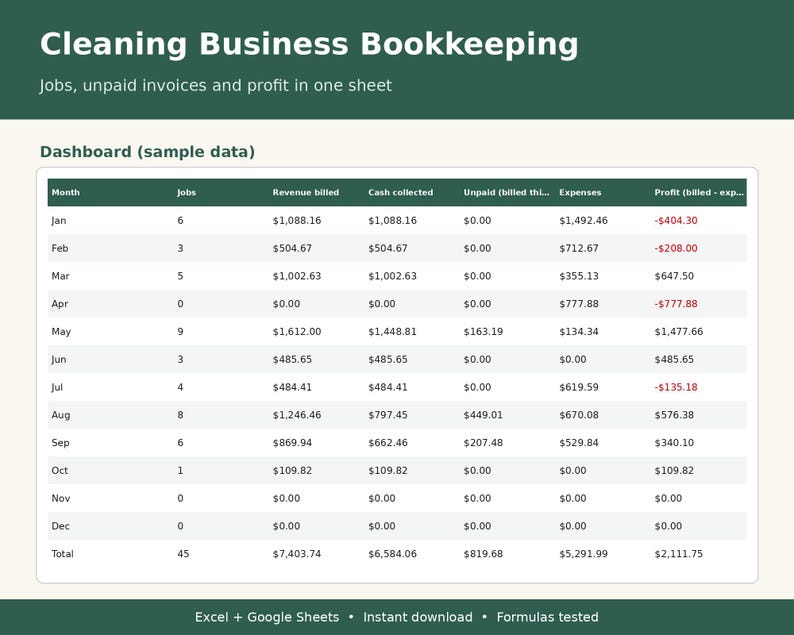The height and width of the screenshot is (635, 794).
Task: Click the 'Cleaning Business Bookkeeping' title
Action: [309, 45]
